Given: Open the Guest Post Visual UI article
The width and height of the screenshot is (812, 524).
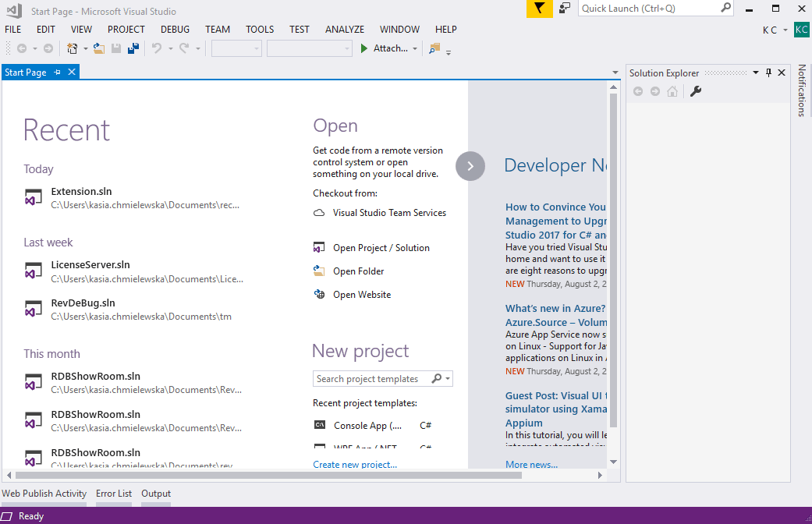Looking at the screenshot, I should (555, 409).
